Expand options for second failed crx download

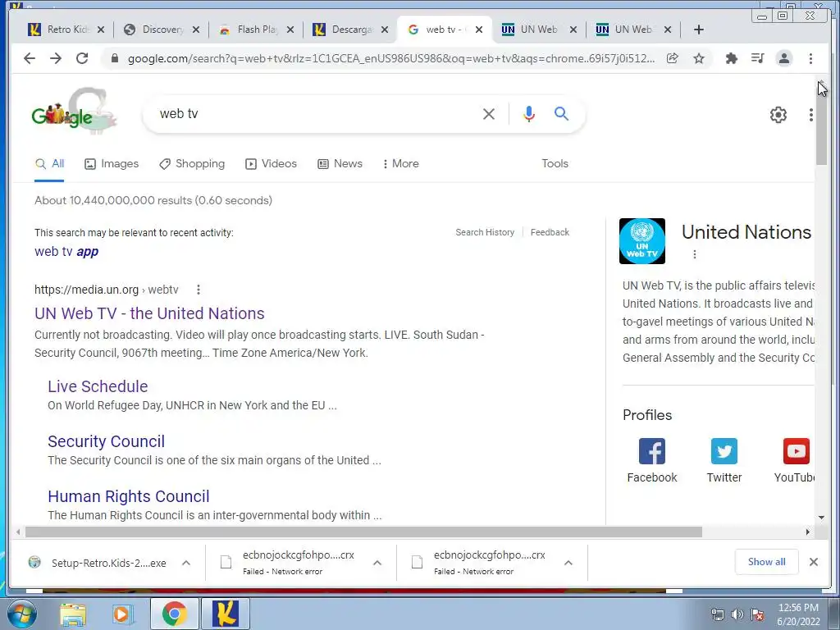coord(568,563)
